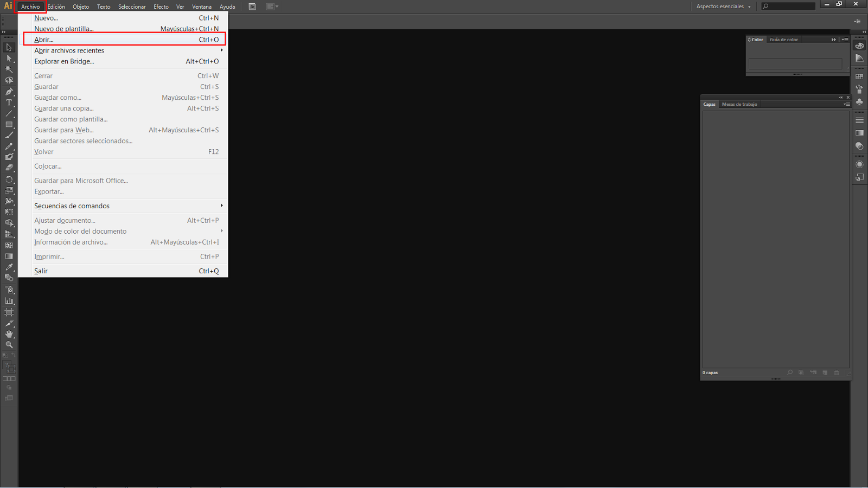This screenshot has width=868, height=488.
Task: Create a new layer in Capas panel
Action: coord(825,373)
